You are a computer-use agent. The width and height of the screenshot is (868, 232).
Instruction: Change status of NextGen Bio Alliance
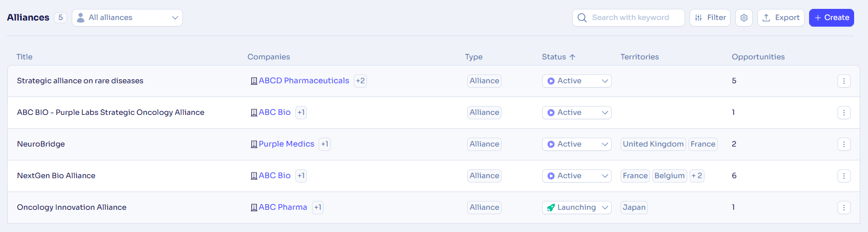pyautogui.click(x=577, y=176)
